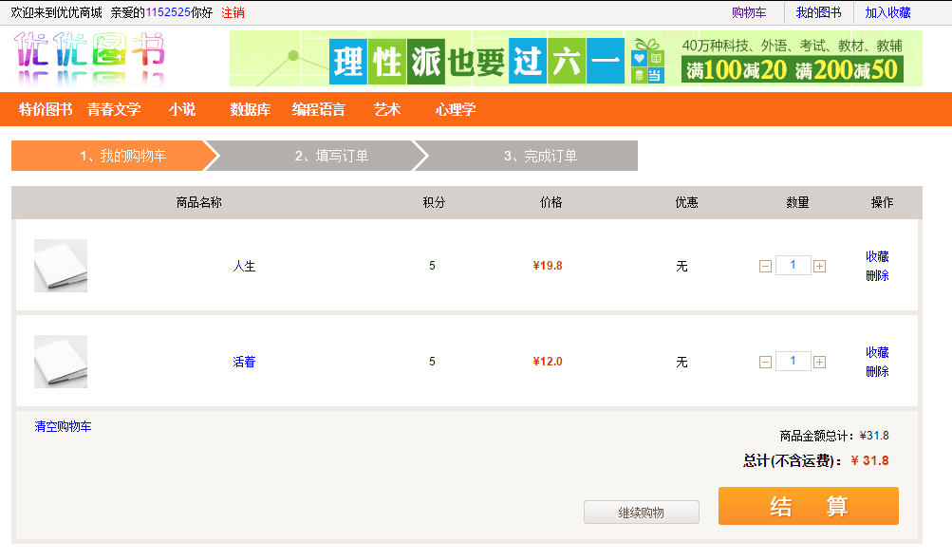Click the 价格 column header
This screenshot has height=560, width=952.
tap(551, 202)
